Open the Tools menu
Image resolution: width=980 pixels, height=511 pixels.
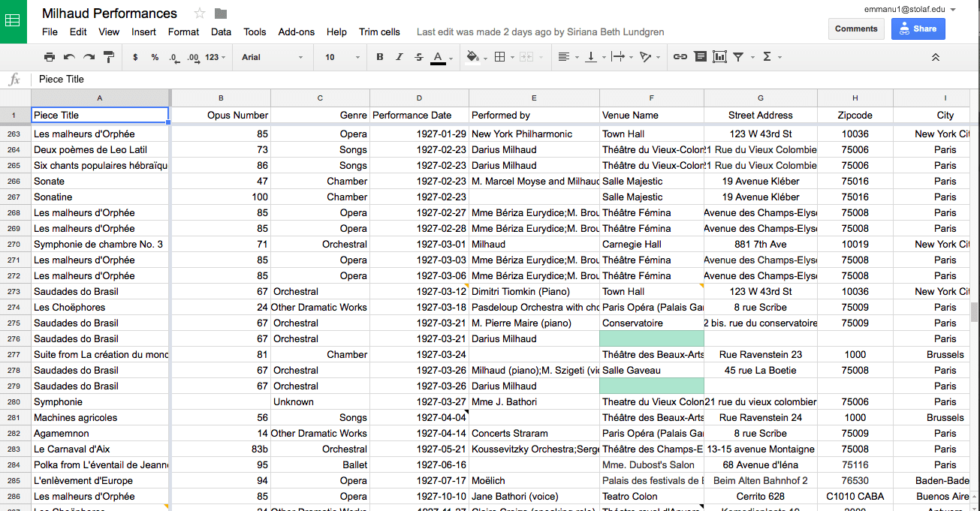click(x=255, y=32)
